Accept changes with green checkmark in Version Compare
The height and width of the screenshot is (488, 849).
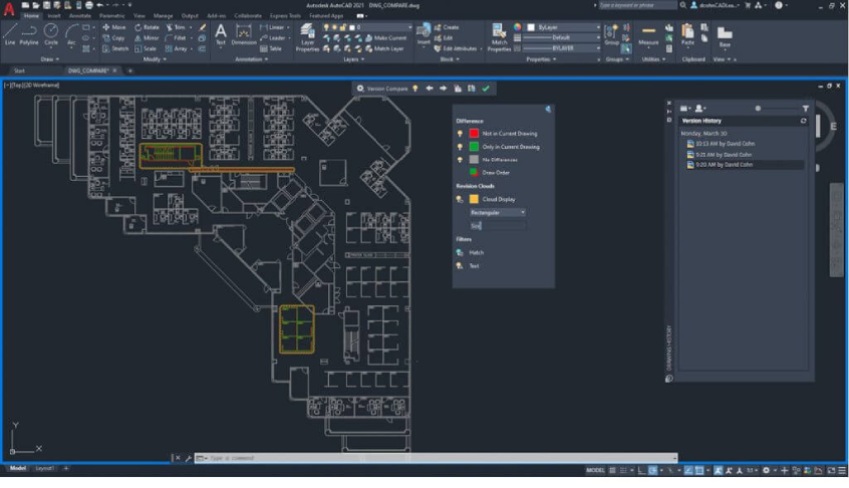pos(486,88)
